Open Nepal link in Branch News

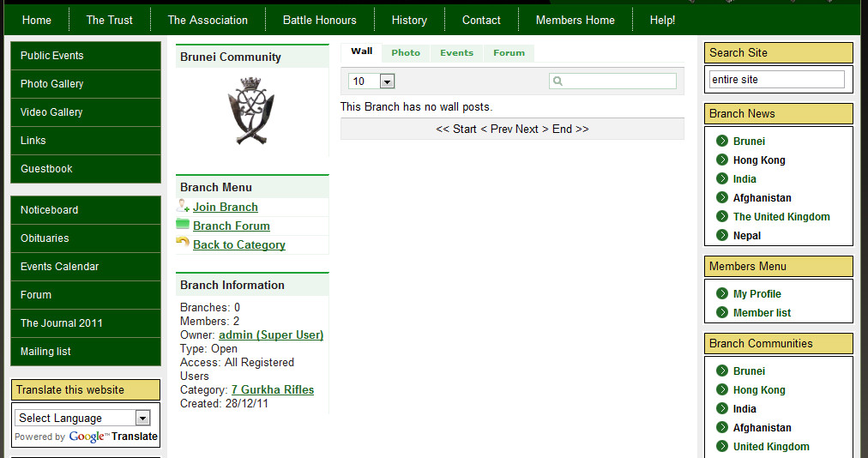pyautogui.click(x=747, y=235)
